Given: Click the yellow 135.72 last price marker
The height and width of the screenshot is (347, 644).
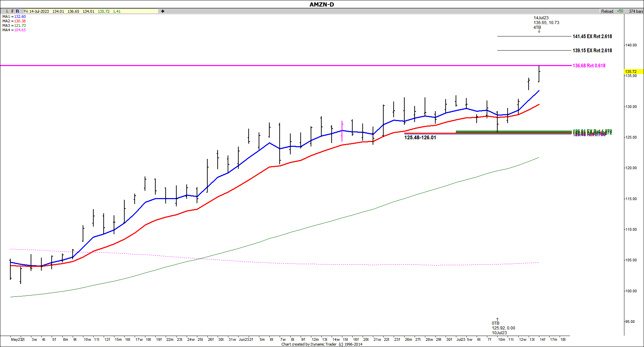Looking at the screenshot, I should pyautogui.click(x=634, y=72).
